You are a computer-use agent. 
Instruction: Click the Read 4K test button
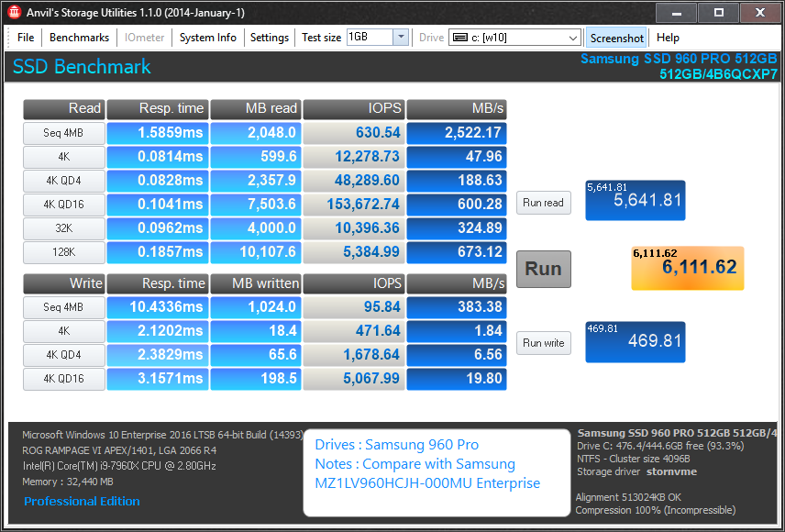click(x=63, y=157)
